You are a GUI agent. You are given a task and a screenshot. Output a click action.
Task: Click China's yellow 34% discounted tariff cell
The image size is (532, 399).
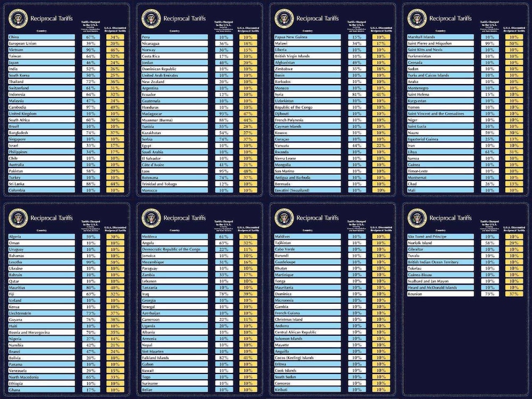115,37
